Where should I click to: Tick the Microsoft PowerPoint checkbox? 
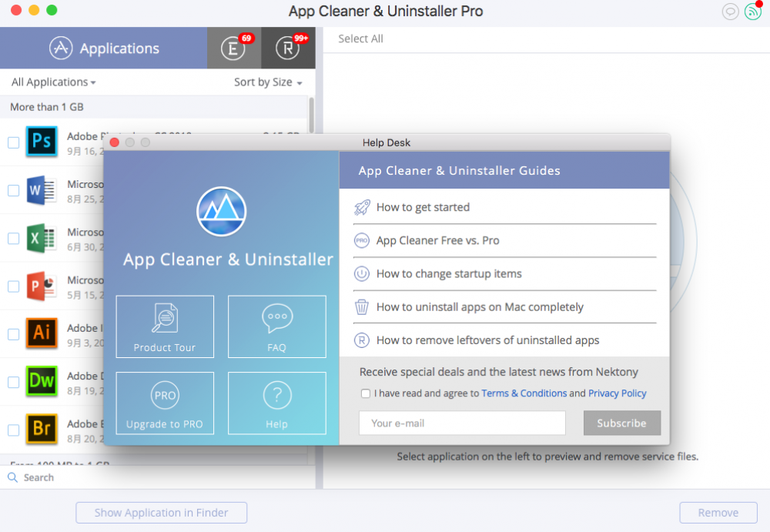(x=14, y=286)
